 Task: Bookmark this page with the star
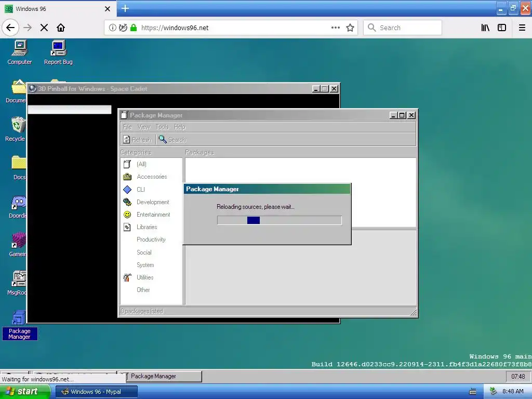[350, 28]
